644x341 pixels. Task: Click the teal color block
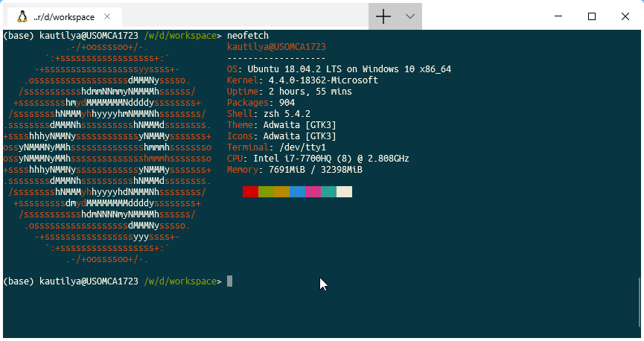click(x=328, y=192)
